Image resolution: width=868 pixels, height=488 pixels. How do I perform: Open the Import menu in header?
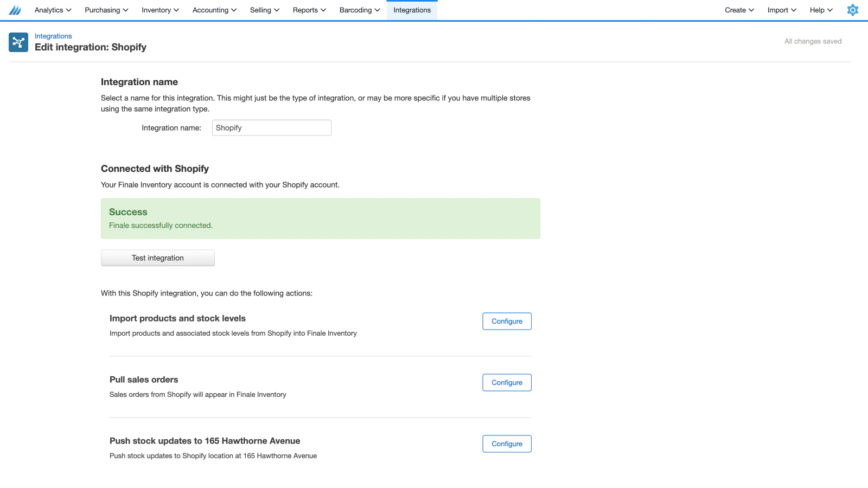pos(782,10)
